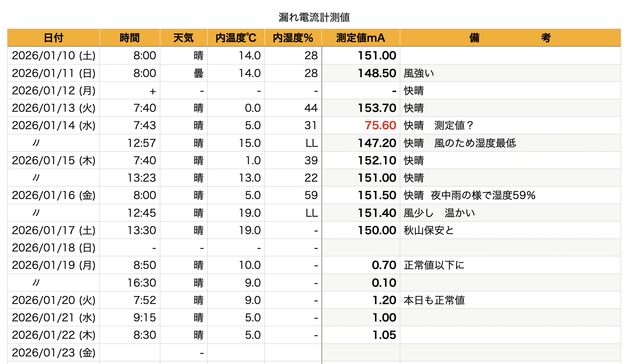Viewport: 632px width, 364px height.
Task: Click the 日付 column header
Action: [54, 38]
